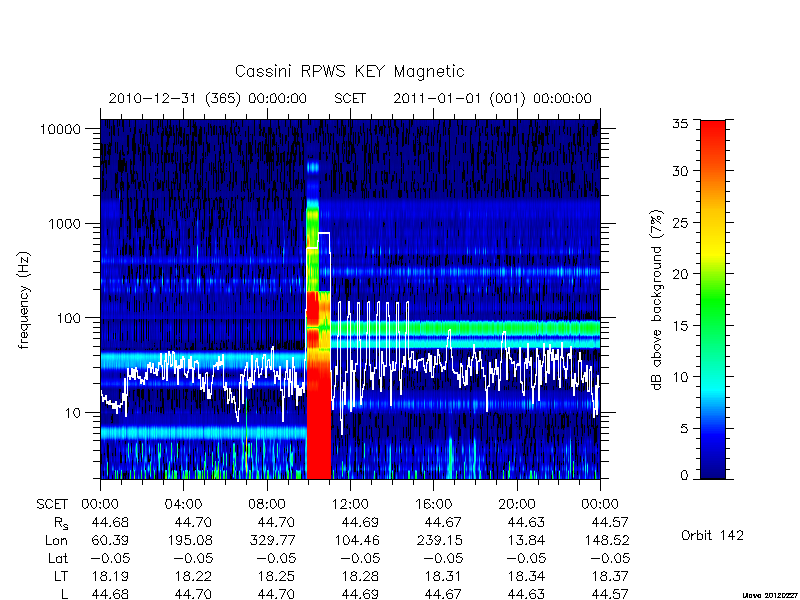This screenshot has width=800, height=600.
Task: Click the Lon row header
Action: click(57, 540)
